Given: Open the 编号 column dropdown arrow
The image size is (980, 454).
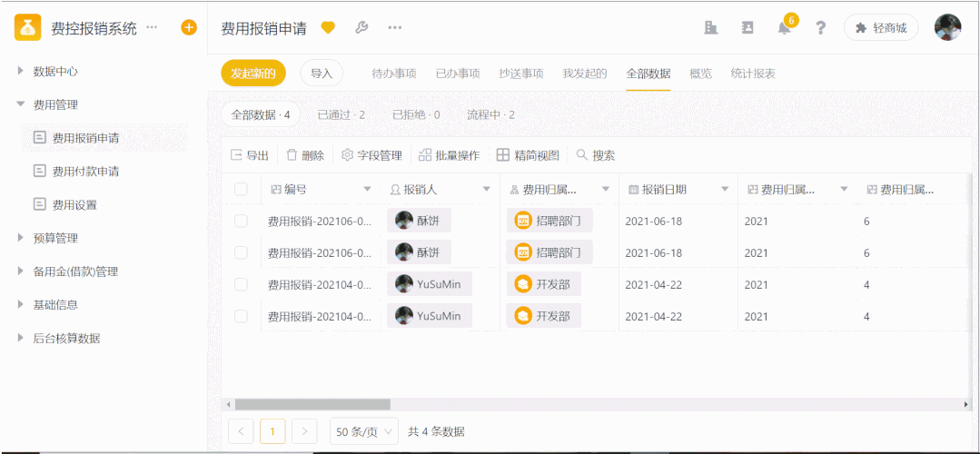Looking at the screenshot, I should click(x=368, y=189).
